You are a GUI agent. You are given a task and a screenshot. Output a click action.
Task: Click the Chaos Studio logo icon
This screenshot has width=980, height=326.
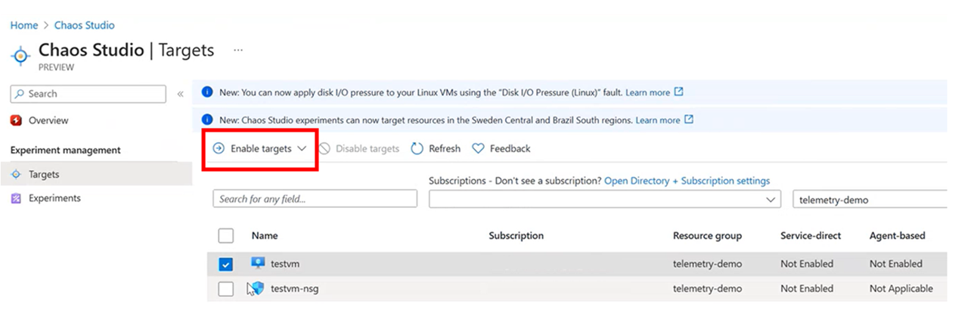(x=21, y=55)
